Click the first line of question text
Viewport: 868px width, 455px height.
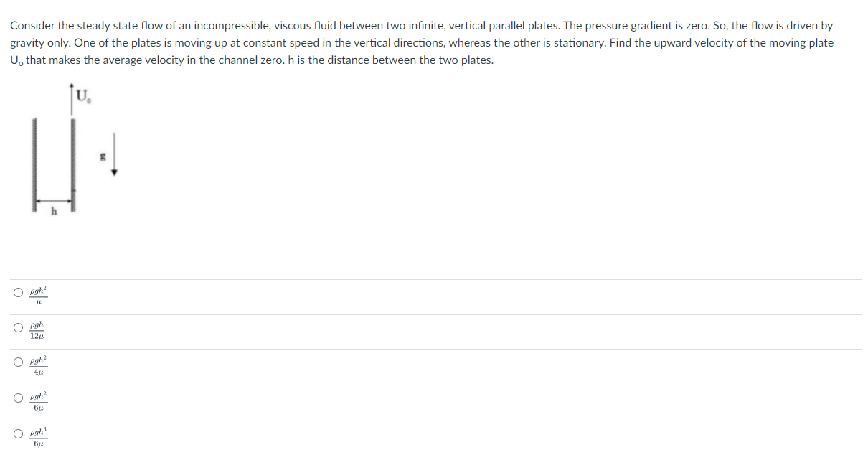(422, 25)
